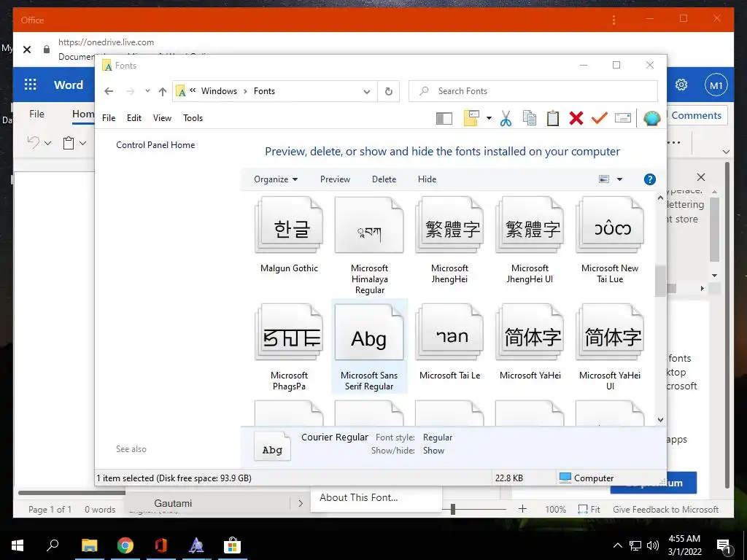Image resolution: width=747 pixels, height=560 pixels.
Task: Select Microsoft Sans Serif Regular font
Action: (369, 348)
